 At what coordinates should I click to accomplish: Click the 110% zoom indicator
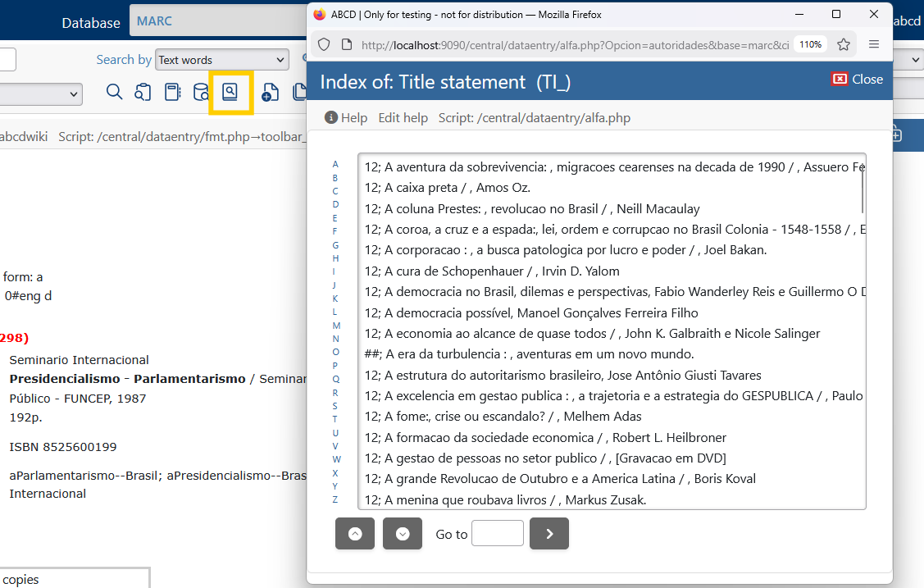tap(809, 44)
